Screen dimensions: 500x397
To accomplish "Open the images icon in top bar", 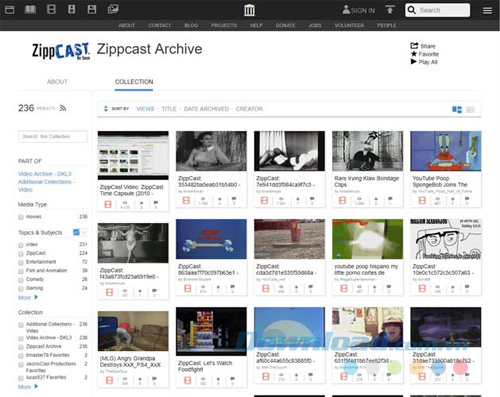I will tap(113, 9).
